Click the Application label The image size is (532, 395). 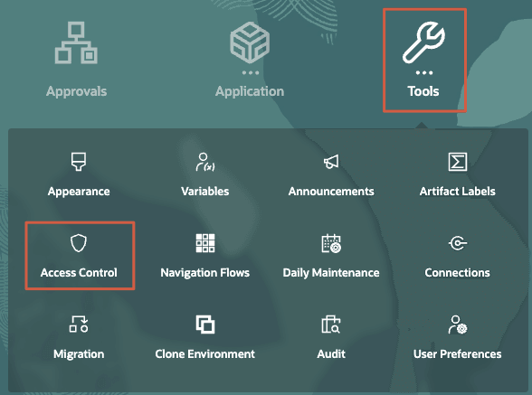click(x=250, y=91)
